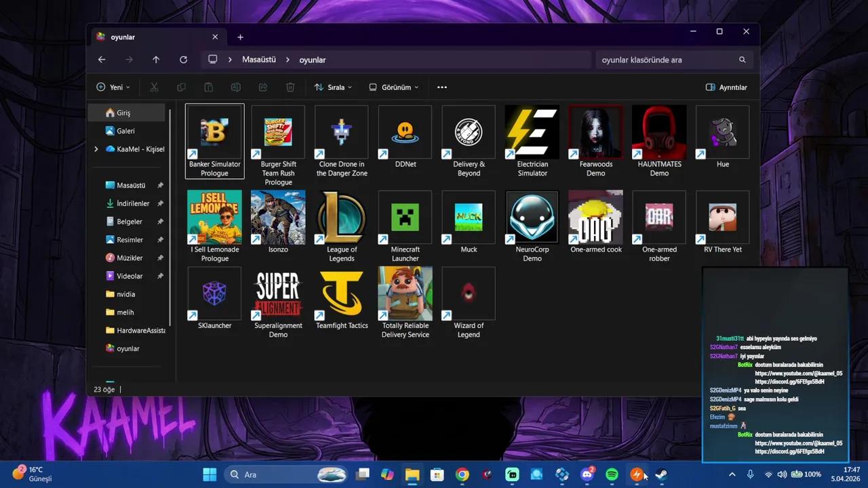Click the Refresh button in the navigation bar
Viewport: 868px width, 488px height.
click(183, 60)
